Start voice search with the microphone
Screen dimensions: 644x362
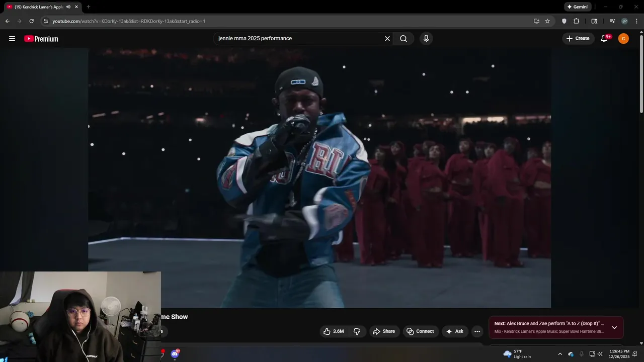(x=426, y=39)
